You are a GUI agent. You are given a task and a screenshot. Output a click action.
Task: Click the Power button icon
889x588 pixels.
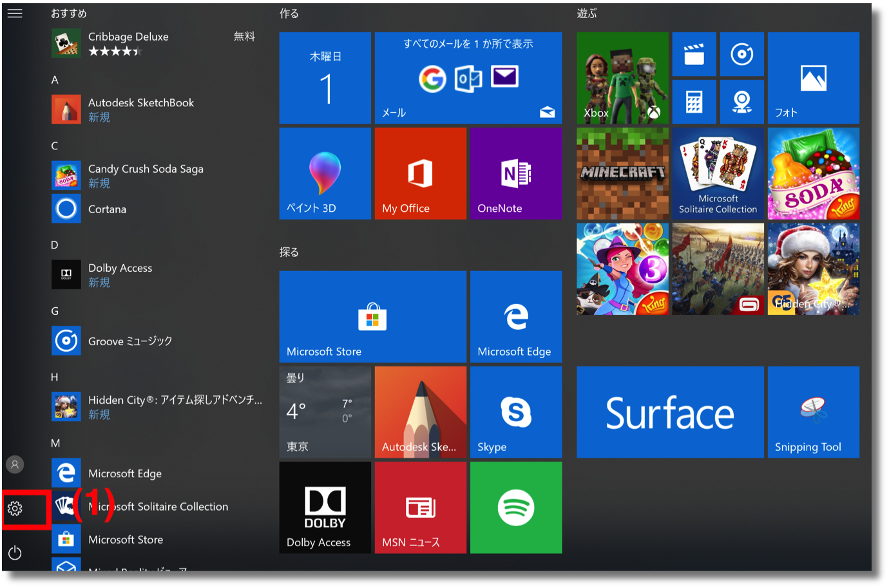[15, 553]
